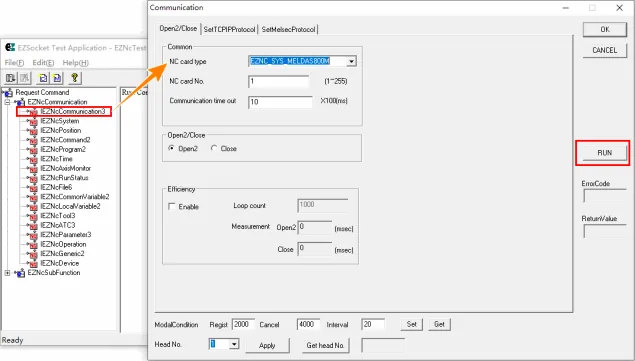
Task: Select the Open2 radio button
Action: (171, 148)
